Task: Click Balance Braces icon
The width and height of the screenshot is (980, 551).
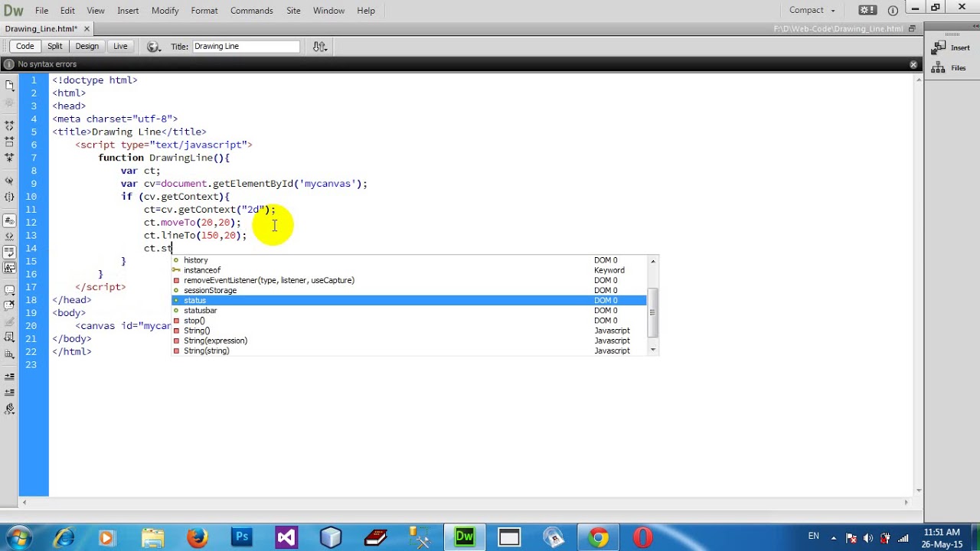Action: pos(9,197)
